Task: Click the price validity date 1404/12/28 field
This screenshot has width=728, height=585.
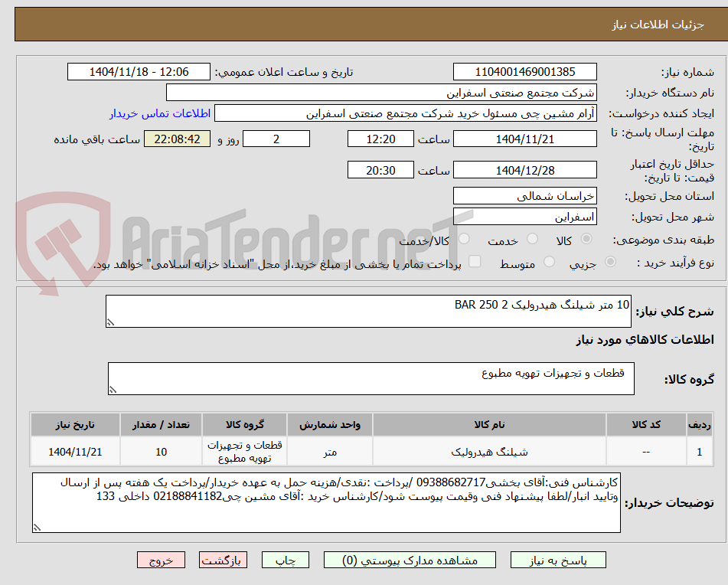Action: pyautogui.click(x=524, y=171)
